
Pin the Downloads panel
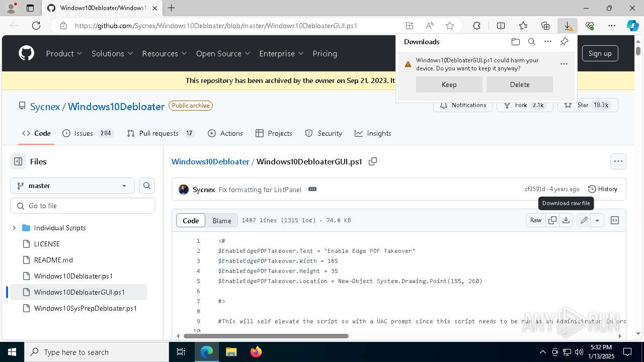click(x=564, y=42)
